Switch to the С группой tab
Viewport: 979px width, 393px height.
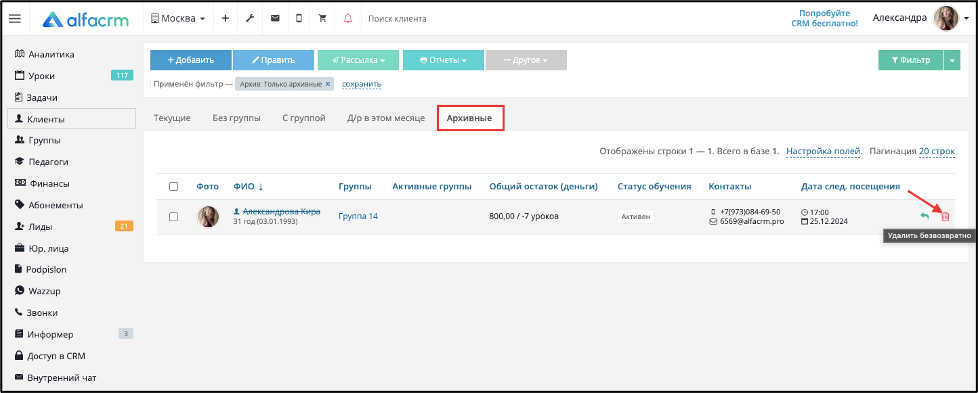tap(303, 117)
